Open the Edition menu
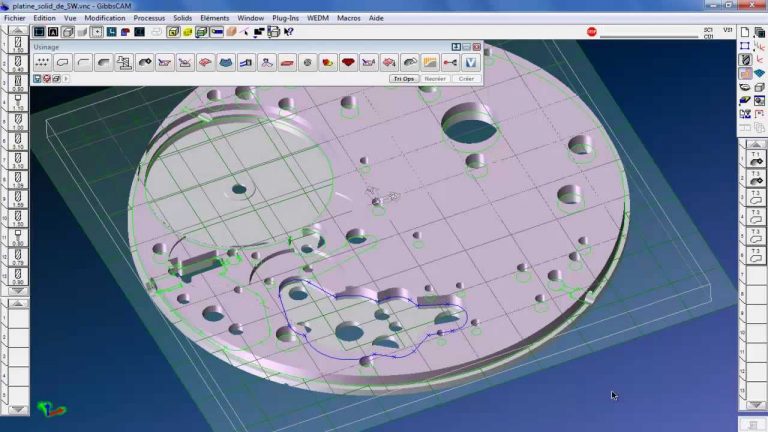Viewport: 768px width, 432px height. [44, 18]
